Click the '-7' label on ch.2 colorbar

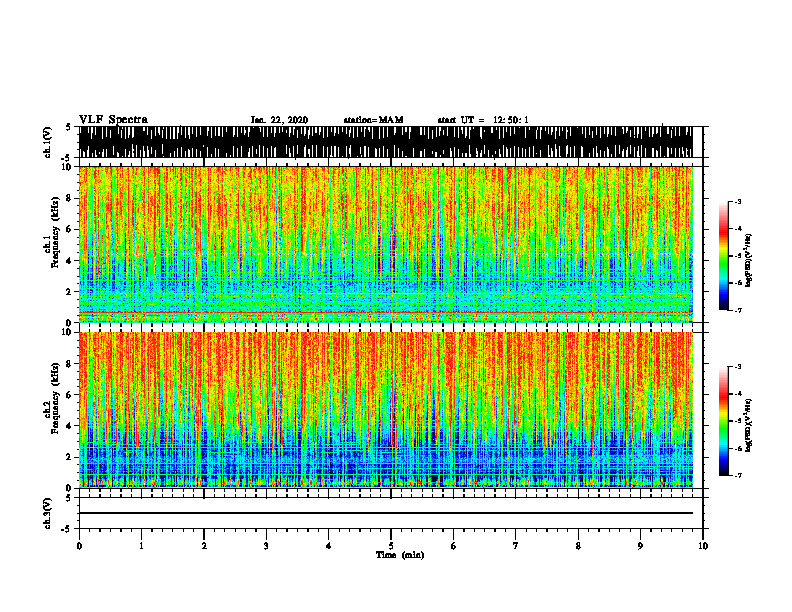pyautogui.click(x=737, y=476)
